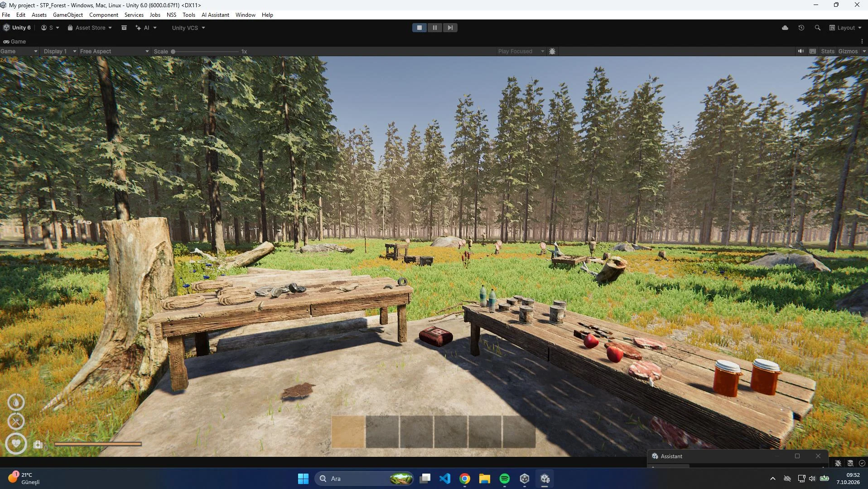The image size is (868, 489).
Task: Open the AI toolbar dropdown
Action: 146,28
